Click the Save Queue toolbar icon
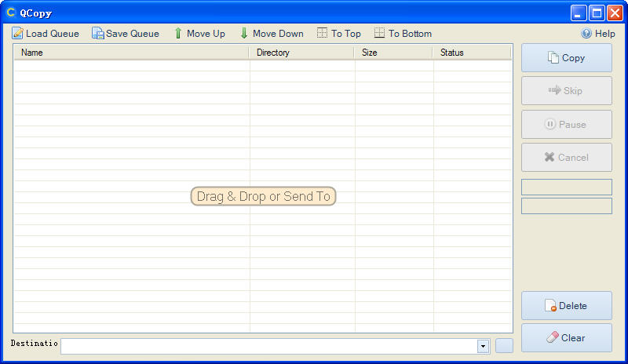The width and height of the screenshot is (628, 364). pyautogui.click(x=97, y=33)
